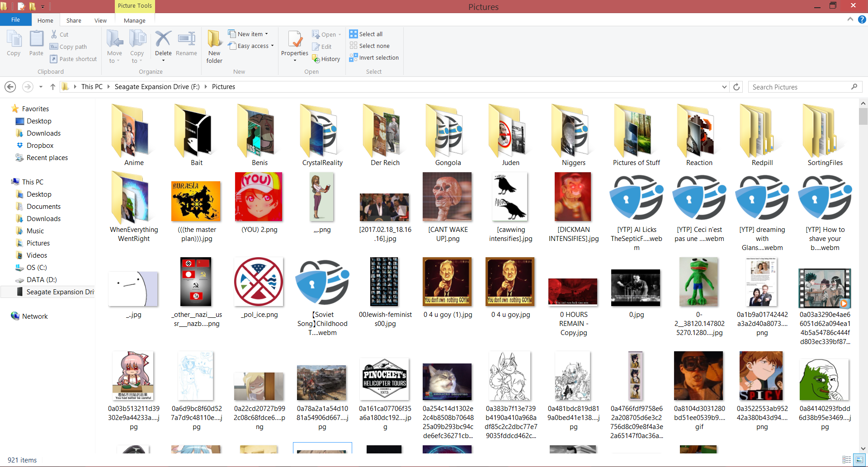Viewport: 868px width, 467px height.
Task: Go back with the Back arrow
Action: 10,87
